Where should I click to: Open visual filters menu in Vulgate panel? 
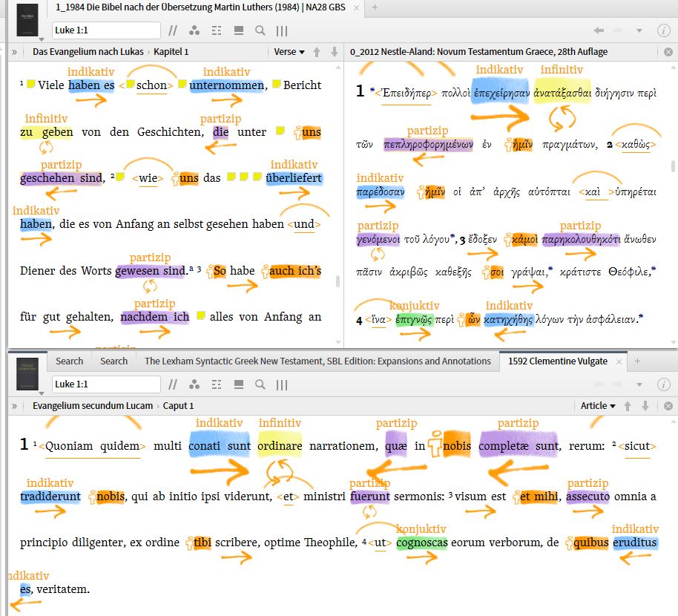click(194, 384)
